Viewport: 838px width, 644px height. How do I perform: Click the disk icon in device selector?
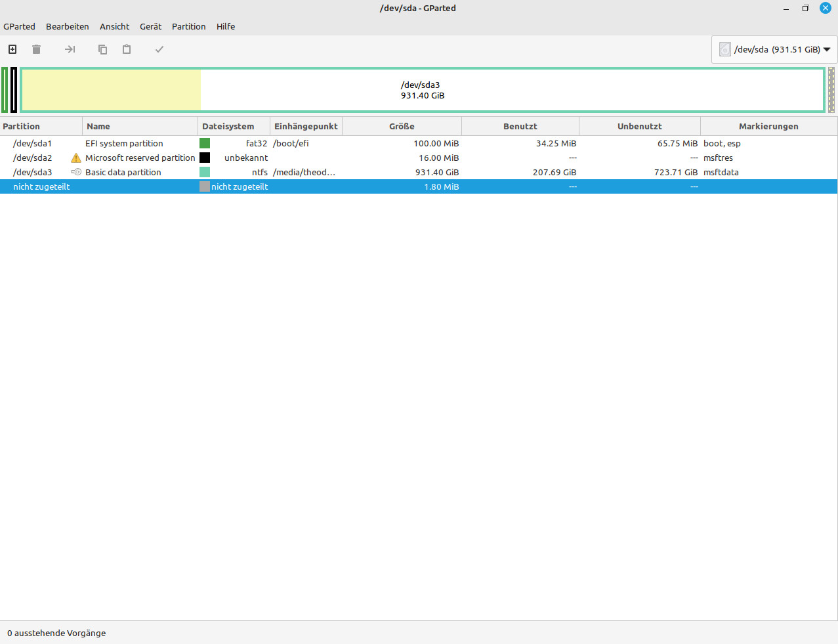(x=725, y=49)
